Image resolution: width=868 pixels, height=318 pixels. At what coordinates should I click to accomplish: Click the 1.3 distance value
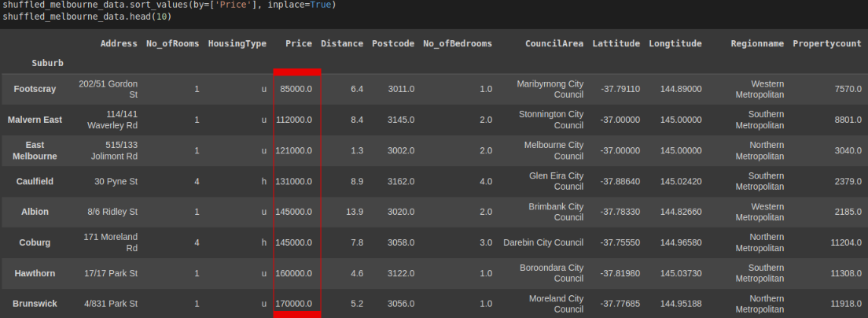(x=357, y=150)
